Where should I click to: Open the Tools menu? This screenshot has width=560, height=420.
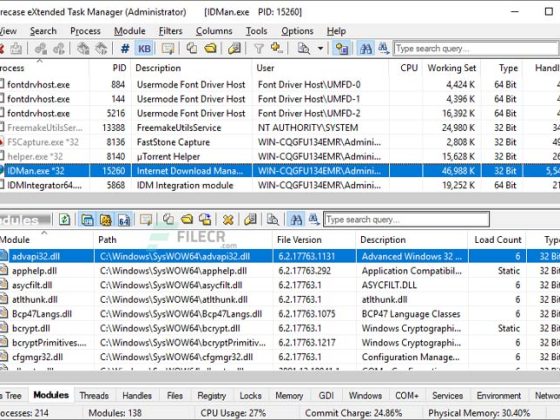(x=256, y=31)
